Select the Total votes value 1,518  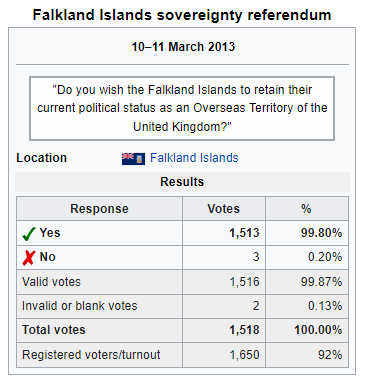point(244,330)
